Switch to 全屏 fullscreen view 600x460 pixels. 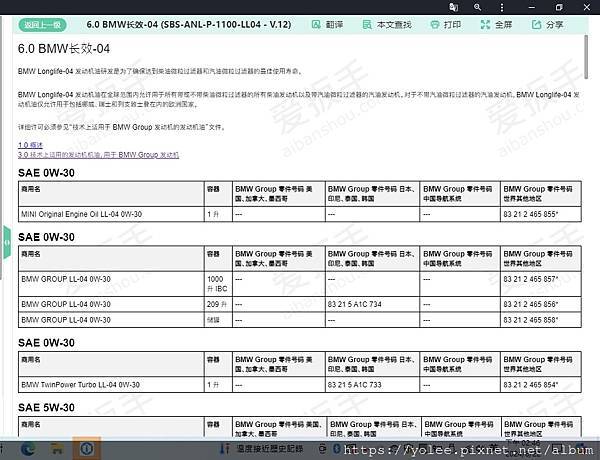point(496,25)
